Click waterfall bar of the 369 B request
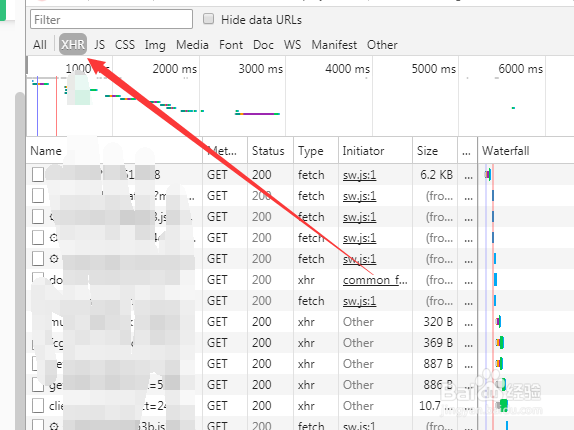The image size is (574, 430). coord(500,343)
